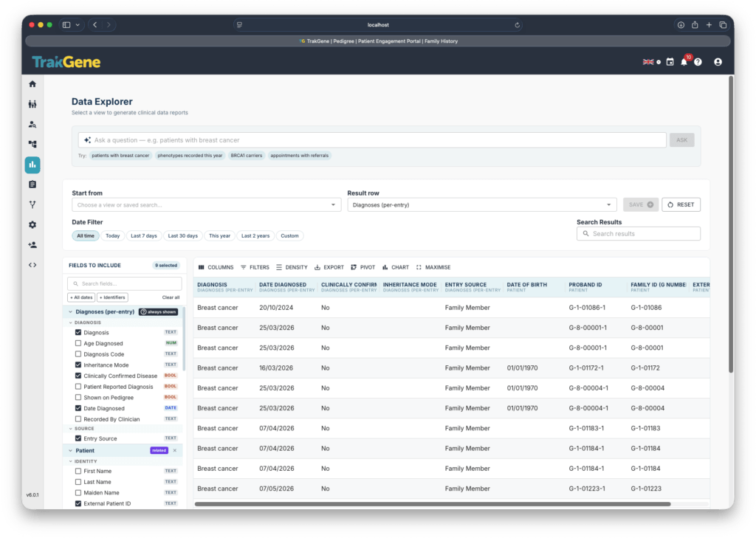756x538 pixels.
Task: Click the Reset button
Action: [681, 205]
